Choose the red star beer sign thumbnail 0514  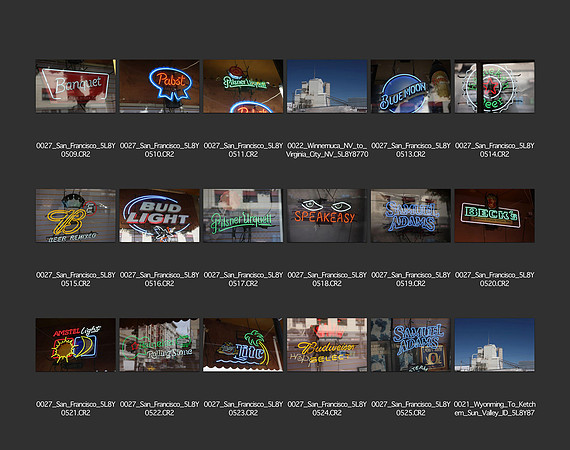click(x=494, y=87)
